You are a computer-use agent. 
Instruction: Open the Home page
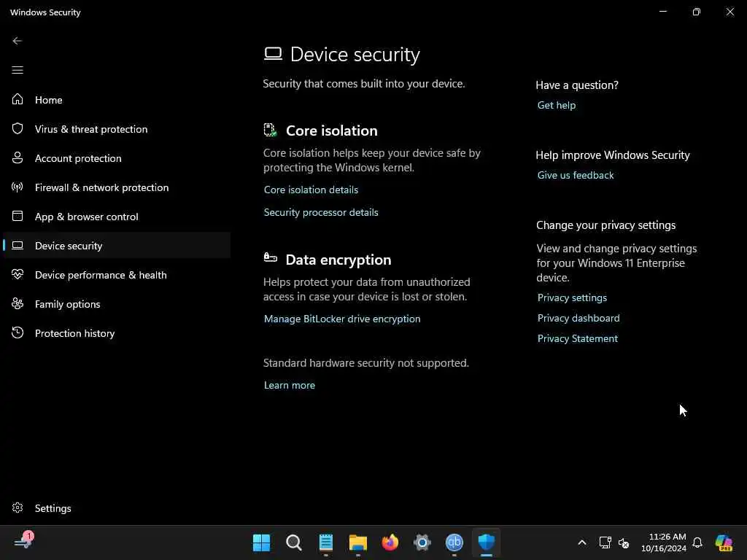116,100
